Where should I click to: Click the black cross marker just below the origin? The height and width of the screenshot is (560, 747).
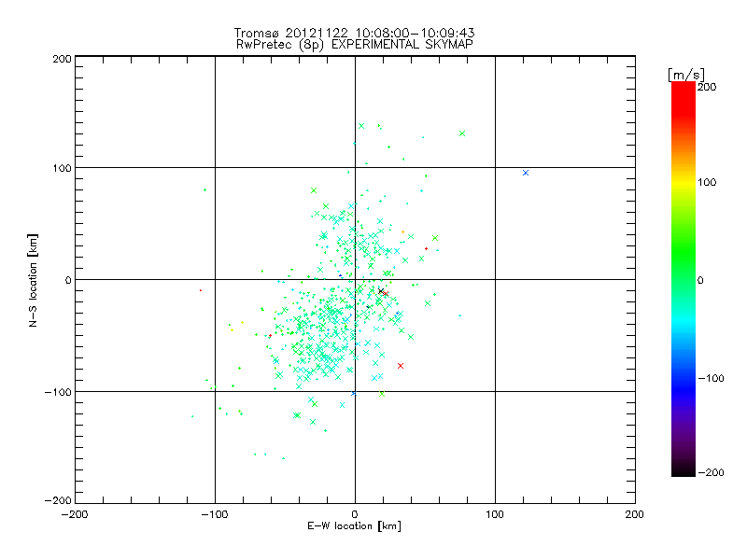tap(381, 291)
